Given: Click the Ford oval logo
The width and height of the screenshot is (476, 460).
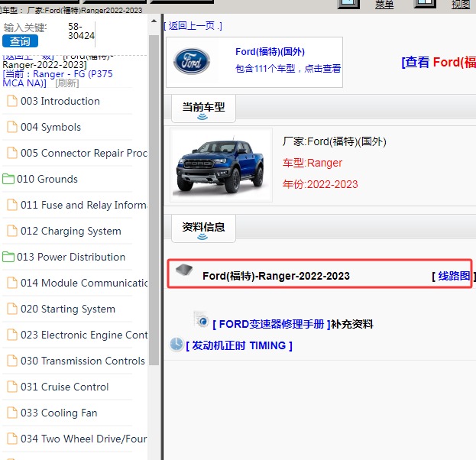Looking at the screenshot, I should (x=192, y=61).
